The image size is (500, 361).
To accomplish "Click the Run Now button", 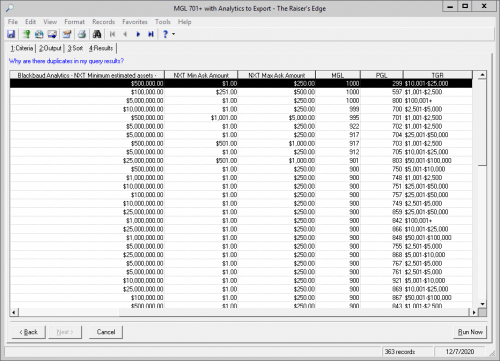I will coord(470,332).
